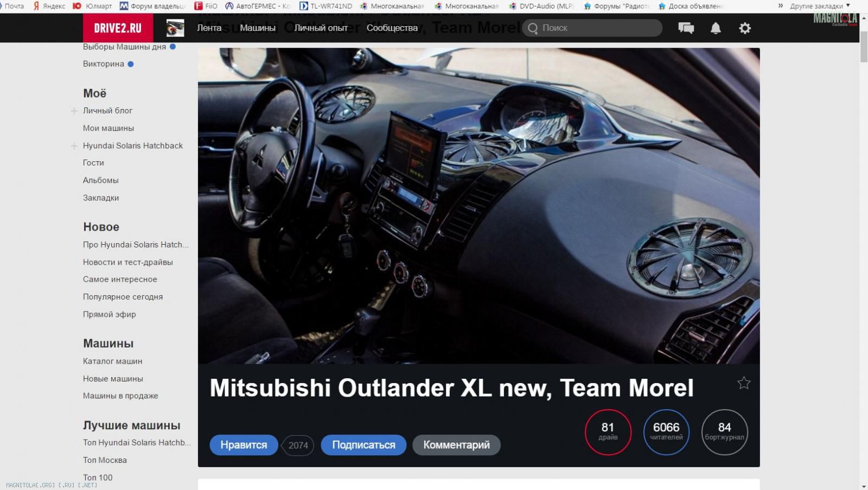Bookmark the car with the star icon
The height and width of the screenshot is (490, 868).
tap(744, 383)
